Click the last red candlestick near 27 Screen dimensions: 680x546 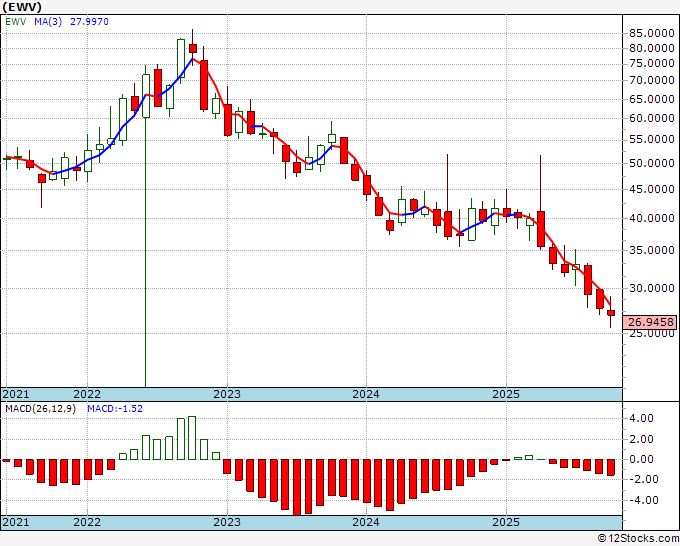tap(611, 314)
